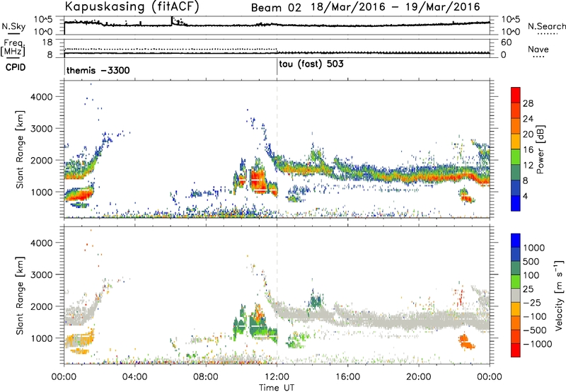Viewport: 566px width, 392px height.
Task: Pick the red bottom segment of Velocity colorbar
Action: click(x=516, y=350)
